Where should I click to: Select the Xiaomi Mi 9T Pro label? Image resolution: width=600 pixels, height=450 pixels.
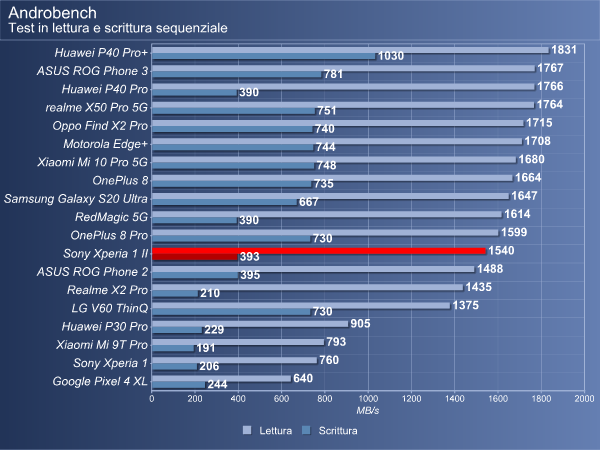point(102,345)
